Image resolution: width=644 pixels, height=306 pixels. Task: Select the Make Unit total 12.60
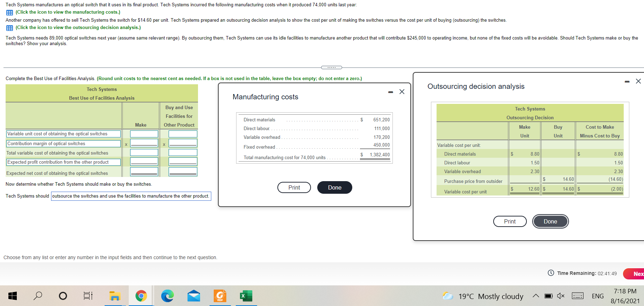534,189
